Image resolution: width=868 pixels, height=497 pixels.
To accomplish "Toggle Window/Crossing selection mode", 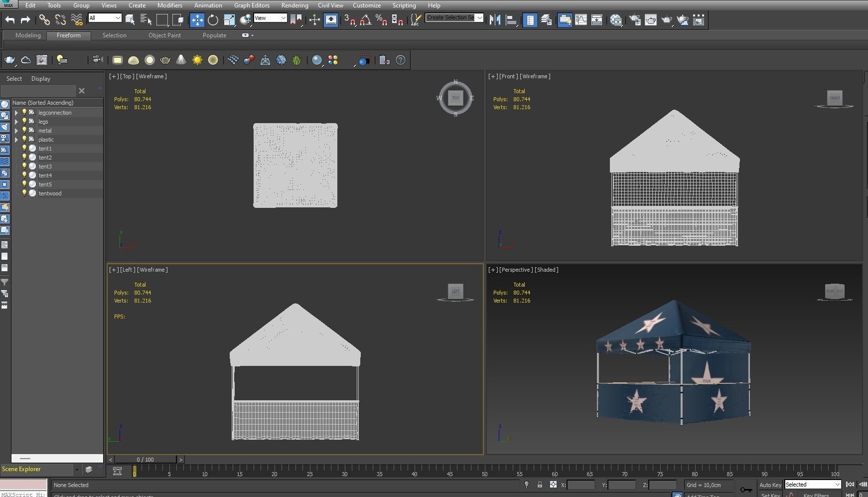I will click(x=178, y=20).
